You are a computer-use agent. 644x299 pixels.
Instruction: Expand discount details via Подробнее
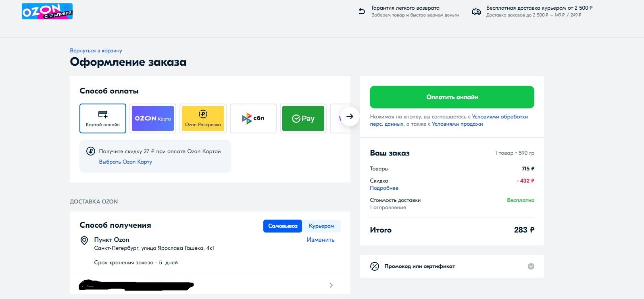pyautogui.click(x=384, y=188)
